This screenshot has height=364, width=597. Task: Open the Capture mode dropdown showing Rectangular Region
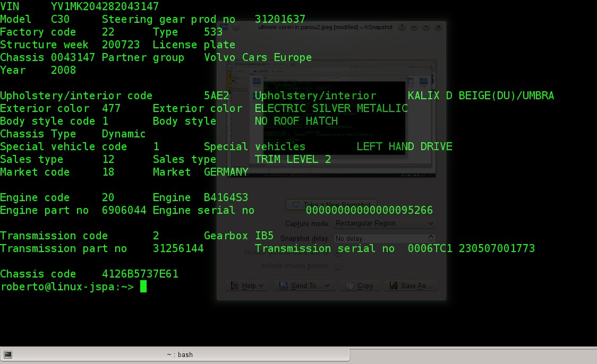click(x=385, y=223)
